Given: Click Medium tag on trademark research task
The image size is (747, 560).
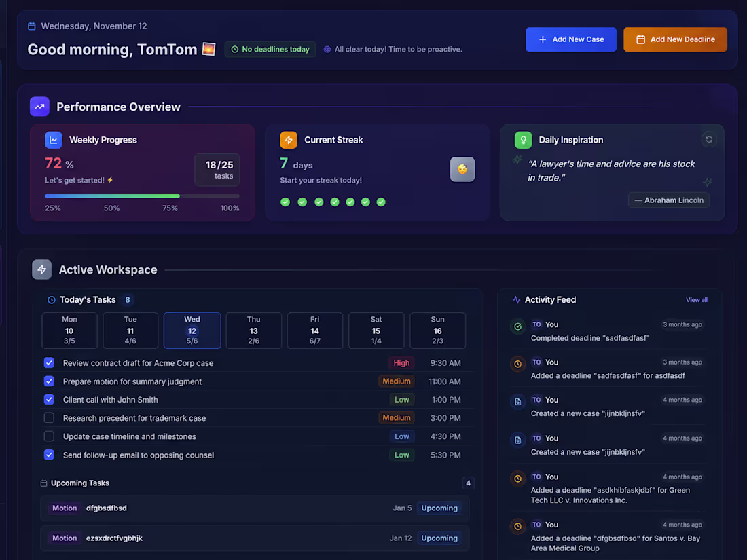Looking at the screenshot, I should click(x=397, y=418).
